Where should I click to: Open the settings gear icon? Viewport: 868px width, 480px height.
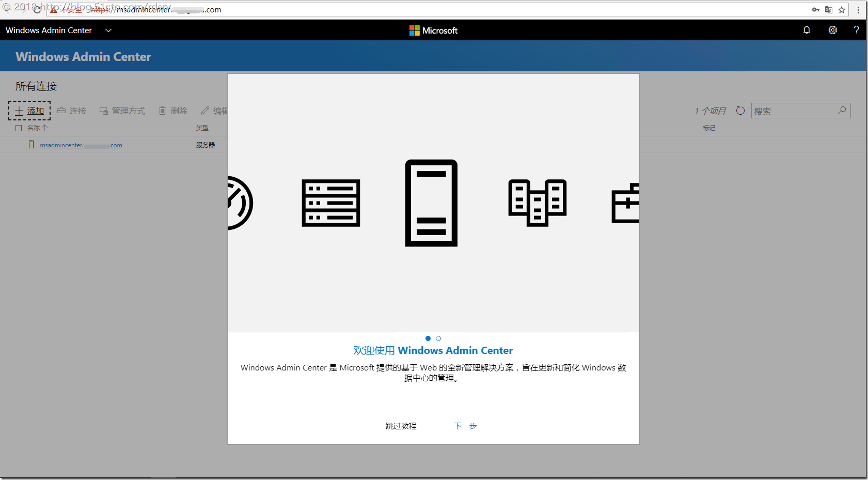(x=833, y=30)
